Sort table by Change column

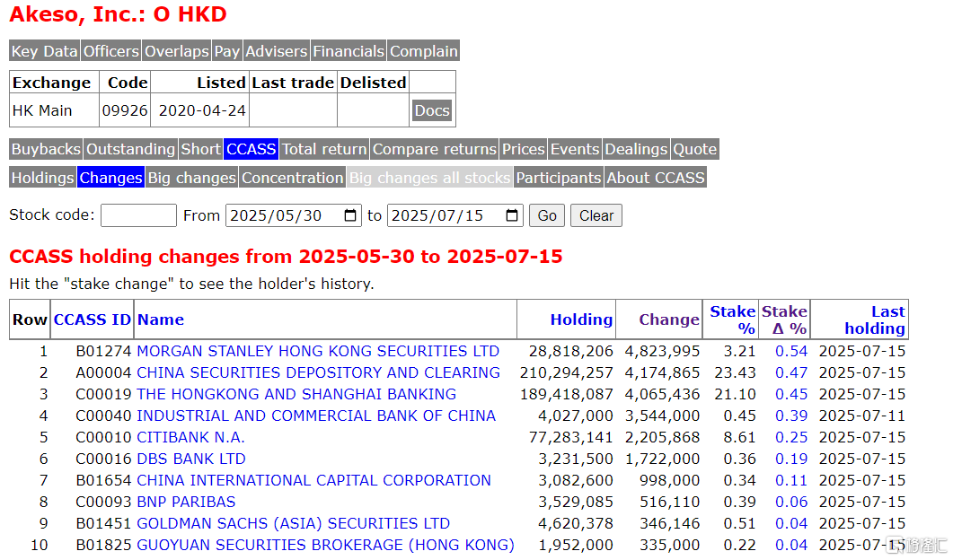pos(669,319)
